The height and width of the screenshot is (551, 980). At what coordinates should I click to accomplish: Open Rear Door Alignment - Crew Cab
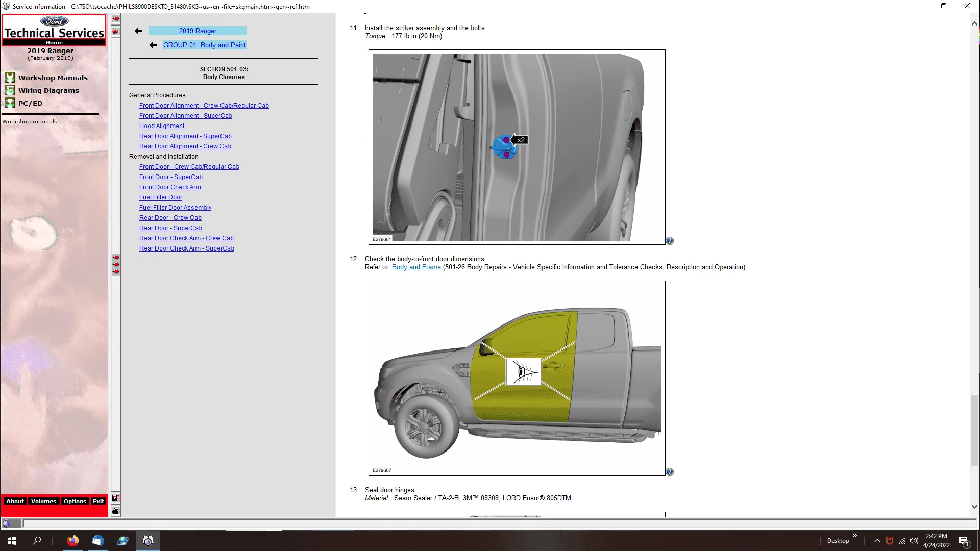click(x=185, y=146)
